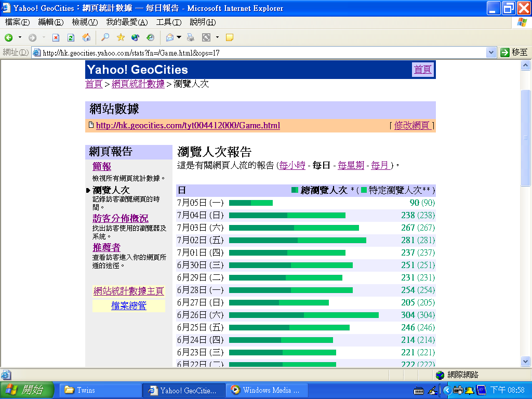Click the Refresh page icon
Image resolution: width=532 pixels, height=399 pixels.
(71, 37)
